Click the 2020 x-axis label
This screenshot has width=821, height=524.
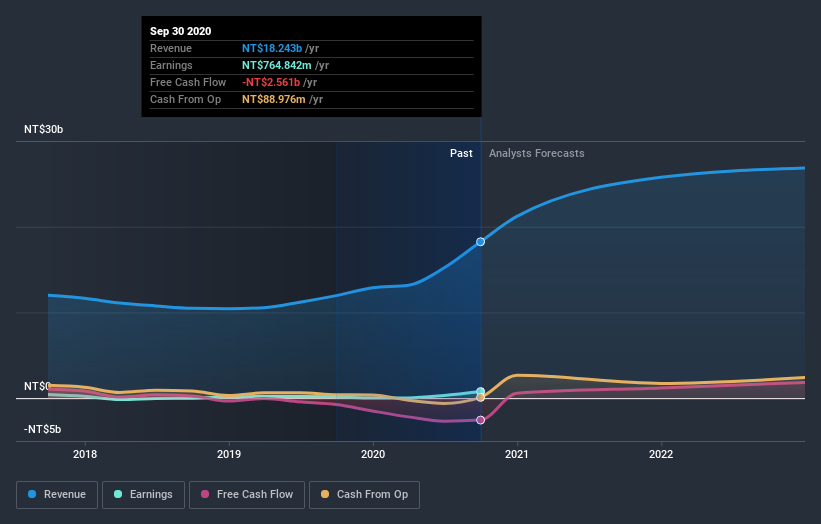coord(373,454)
